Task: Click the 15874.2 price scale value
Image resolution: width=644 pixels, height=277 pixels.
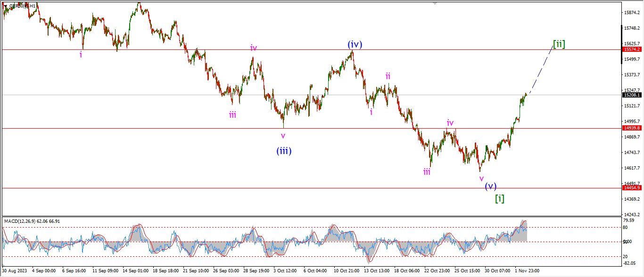Action: (x=632, y=13)
